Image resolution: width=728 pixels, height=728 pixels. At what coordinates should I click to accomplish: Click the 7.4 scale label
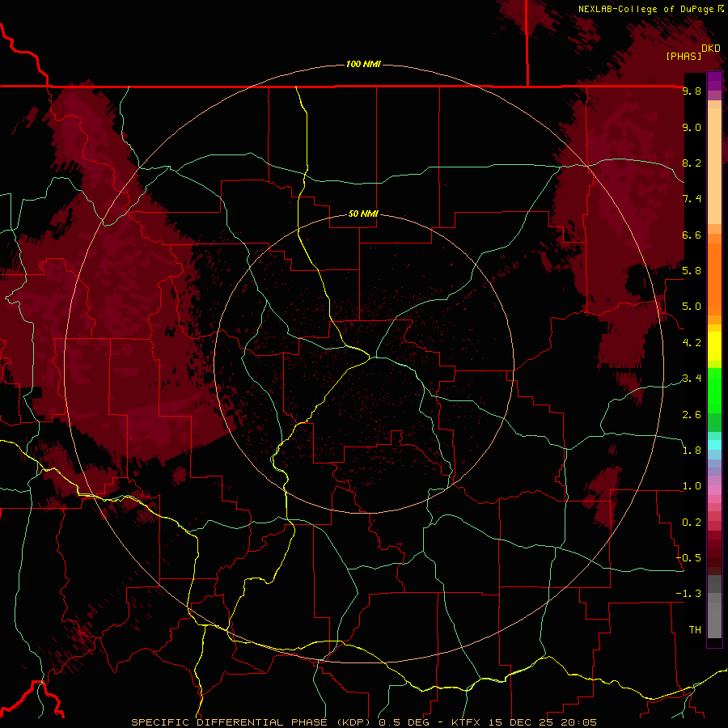(692, 199)
